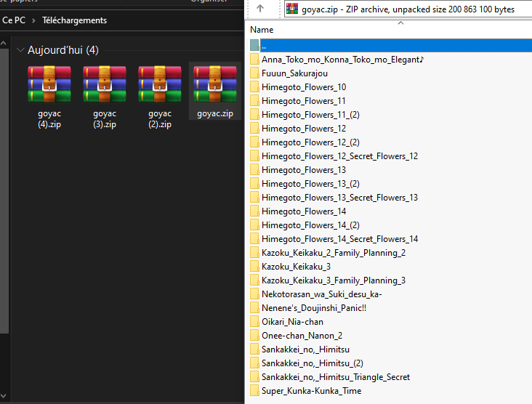Click folder icon for Nekotorasan_wa_Suki_desu_ka-

point(254,294)
